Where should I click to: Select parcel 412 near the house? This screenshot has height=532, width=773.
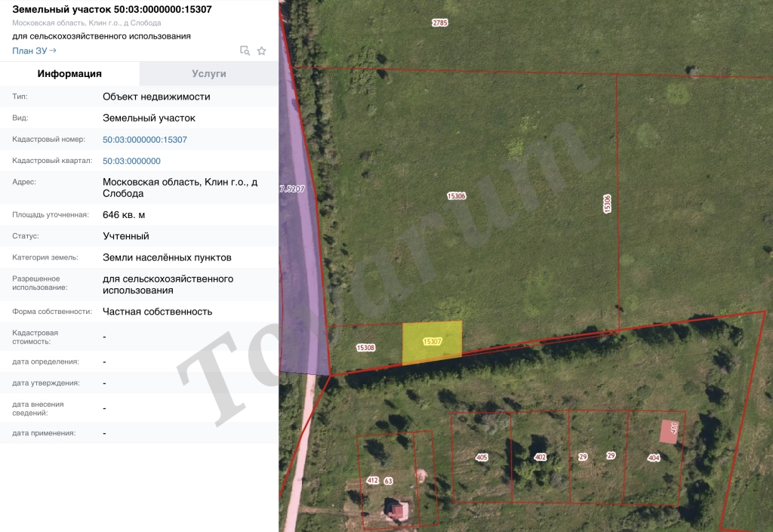point(373,480)
